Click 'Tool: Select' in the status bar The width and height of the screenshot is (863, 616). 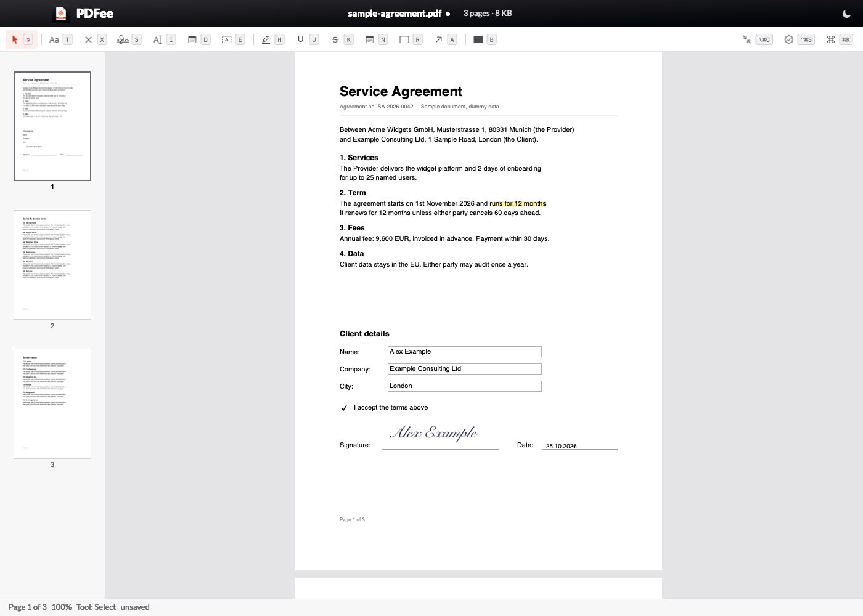(96, 607)
